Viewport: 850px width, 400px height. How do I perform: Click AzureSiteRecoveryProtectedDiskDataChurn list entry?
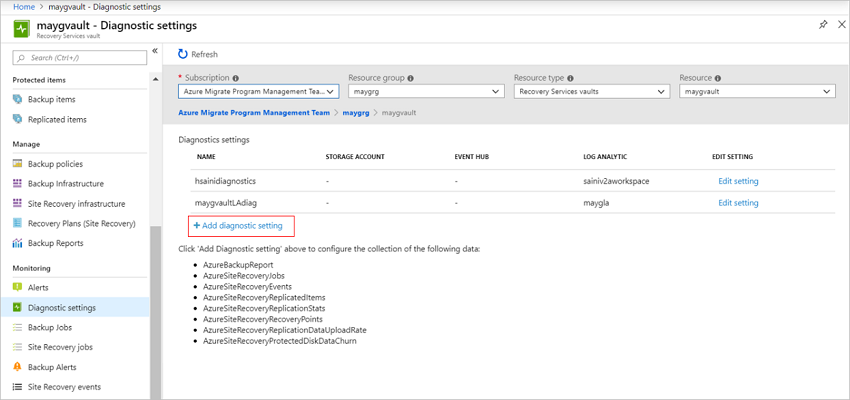click(280, 341)
